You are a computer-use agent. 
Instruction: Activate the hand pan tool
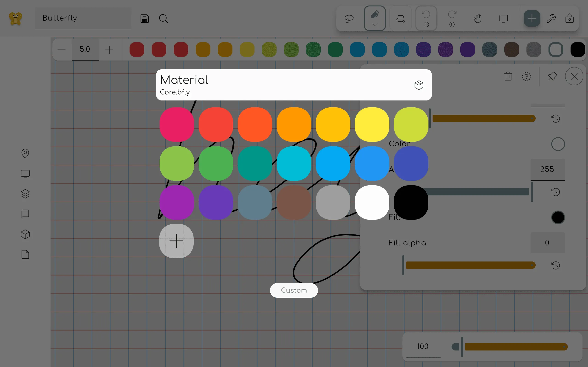pyautogui.click(x=478, y=18)
